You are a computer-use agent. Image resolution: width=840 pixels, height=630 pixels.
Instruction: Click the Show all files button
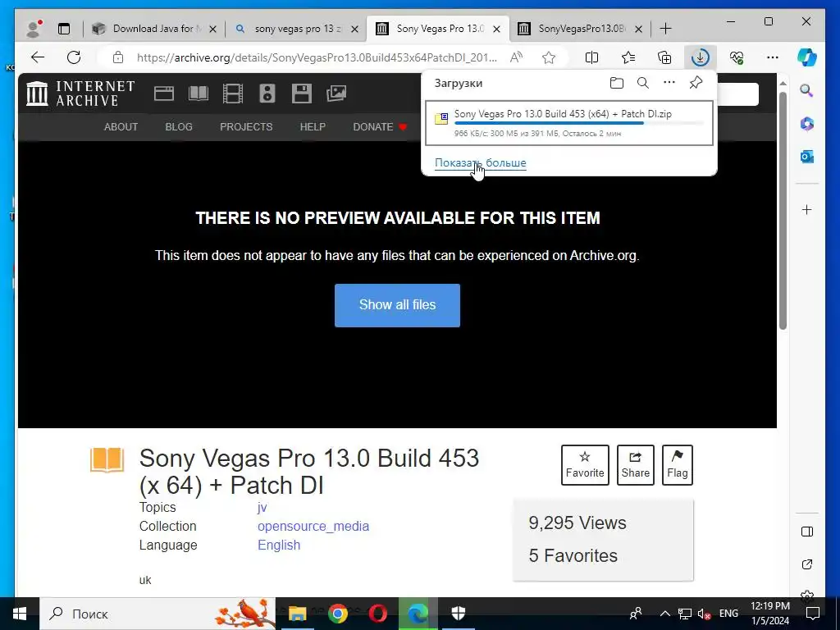pyautogui.click(x=398, y=305)
